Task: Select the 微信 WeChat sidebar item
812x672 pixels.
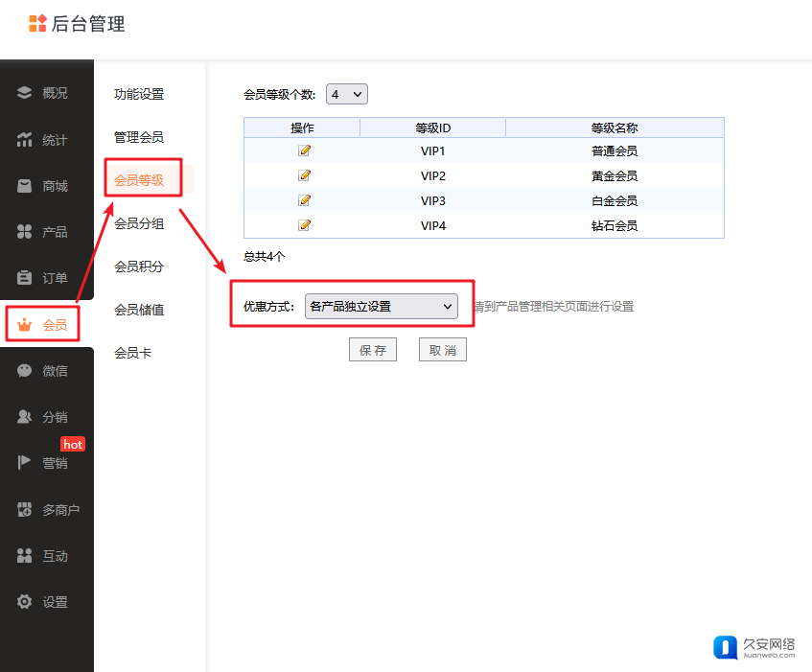Action: tap(44, 371)
